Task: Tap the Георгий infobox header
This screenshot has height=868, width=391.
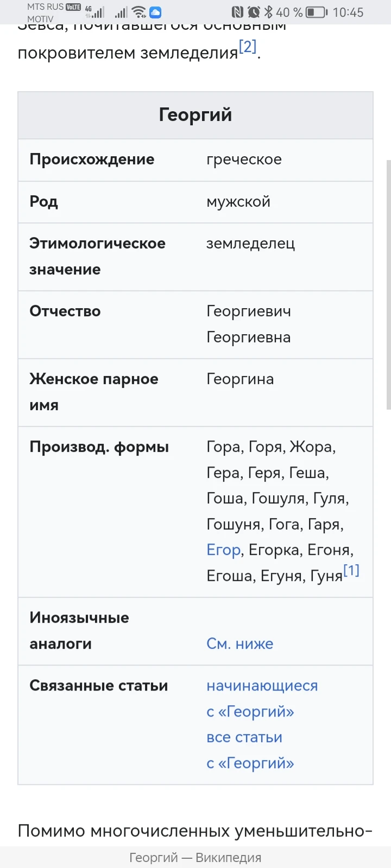Action: (195, 115)
